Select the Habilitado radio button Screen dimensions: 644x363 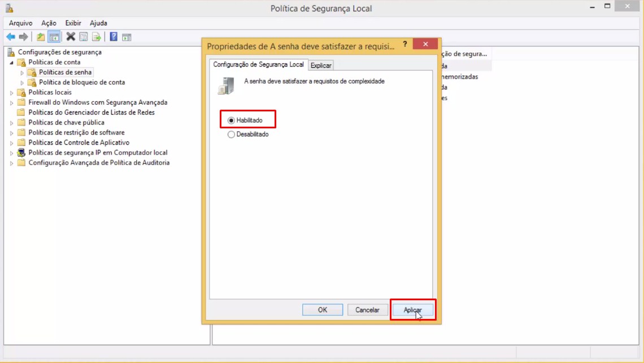(231, 120)
